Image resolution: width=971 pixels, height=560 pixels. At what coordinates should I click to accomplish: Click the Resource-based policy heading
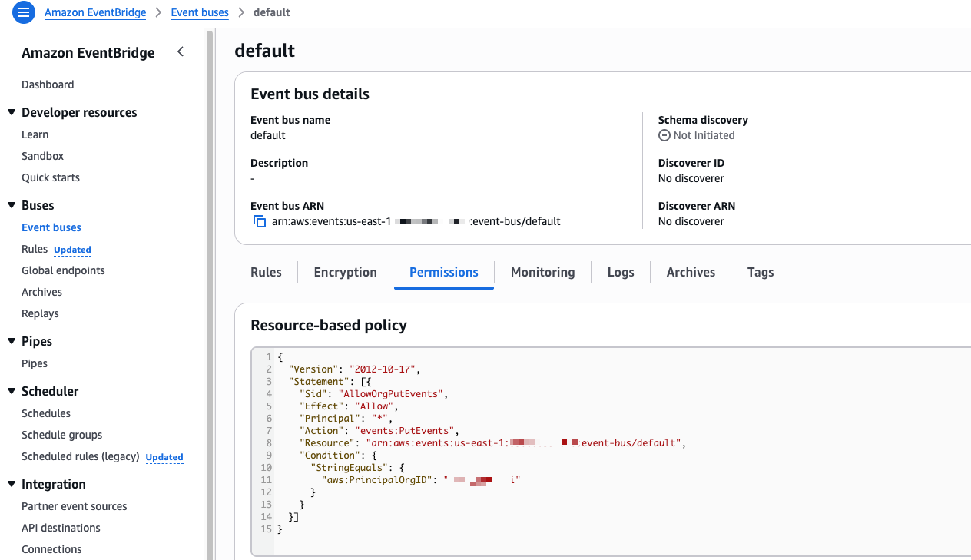click(329, 325)
